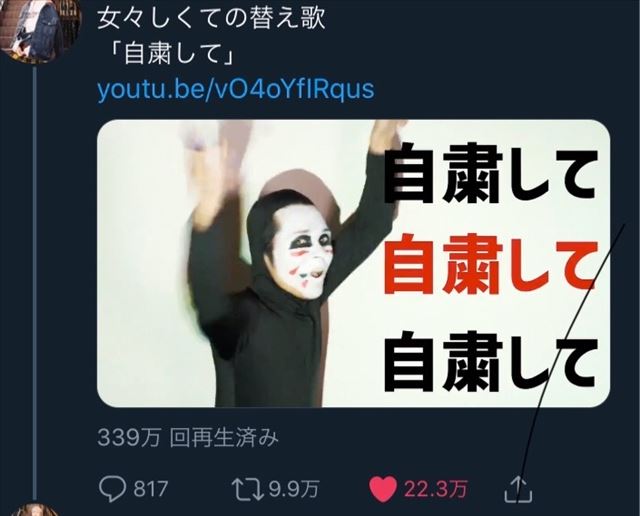The width and height of the screenshot is (640, 516).
Task: Unlike the tweet via red heart
Action: point(382,489)
